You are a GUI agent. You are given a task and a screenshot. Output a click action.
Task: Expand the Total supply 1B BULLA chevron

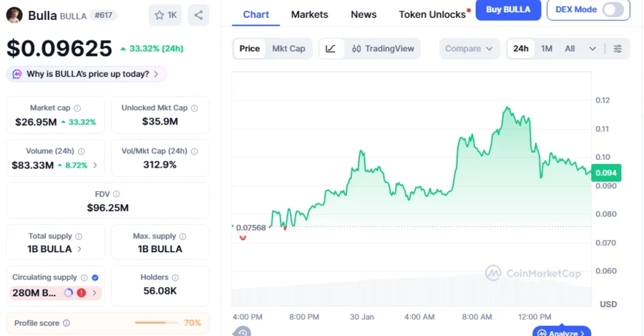pyautogui.click(x=79, y=249)
